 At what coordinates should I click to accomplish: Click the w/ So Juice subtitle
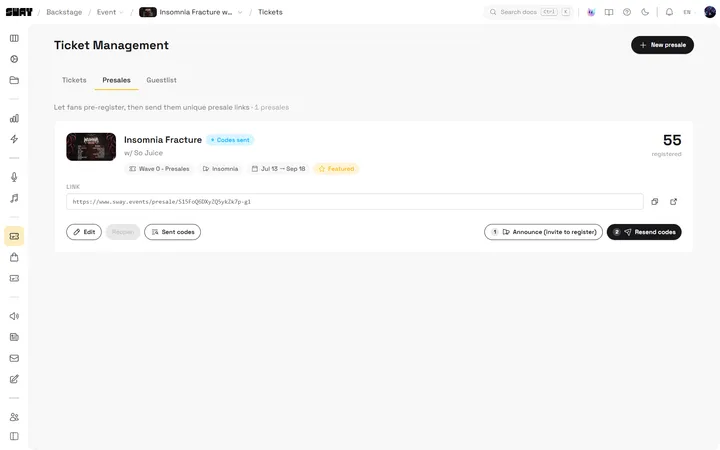[143, 153]
